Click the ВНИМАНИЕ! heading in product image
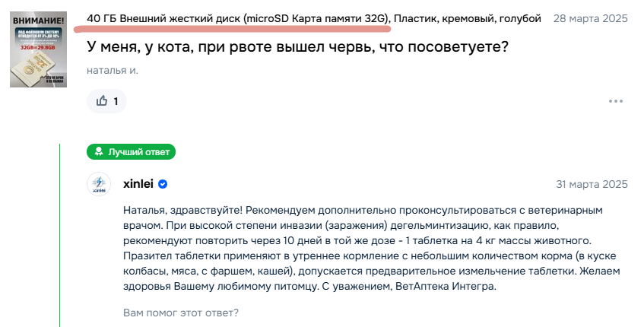This screenshot has height=327, width=644. [x=38, y=20]
